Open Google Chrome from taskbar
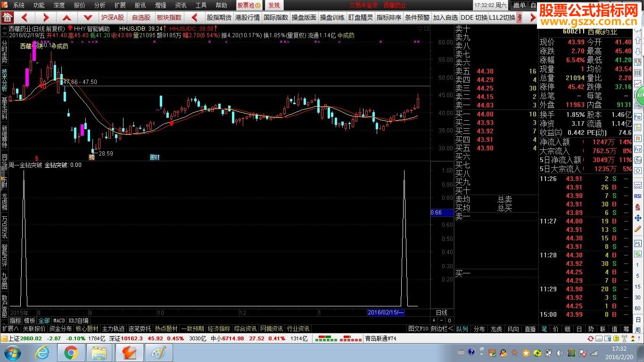 point(71,352)
